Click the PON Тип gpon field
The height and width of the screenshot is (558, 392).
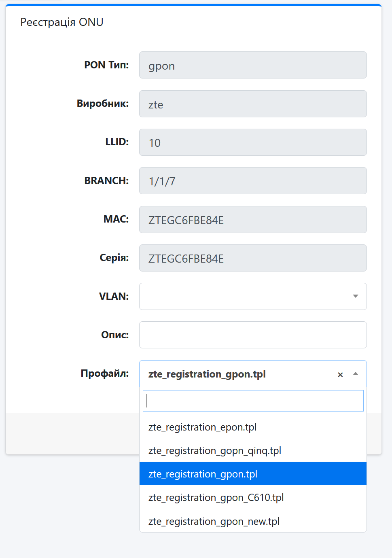pos(253,65)
